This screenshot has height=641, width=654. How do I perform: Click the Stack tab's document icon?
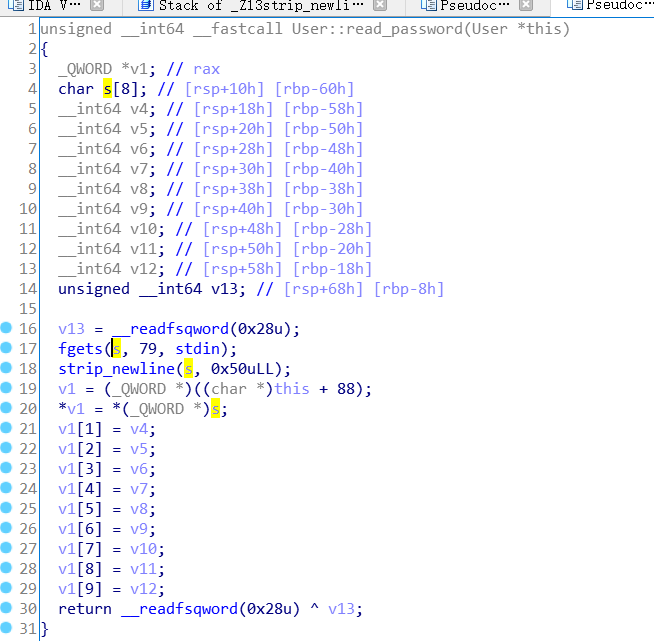pyautogui.click(x=146, y=5)
